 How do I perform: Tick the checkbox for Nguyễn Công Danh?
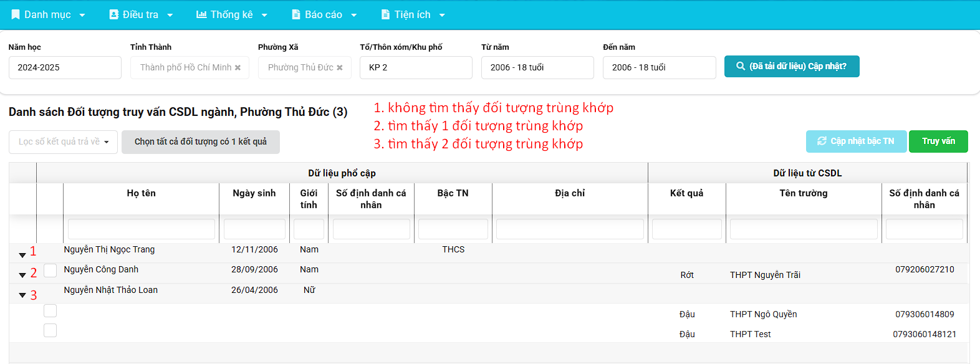(50, 270)
